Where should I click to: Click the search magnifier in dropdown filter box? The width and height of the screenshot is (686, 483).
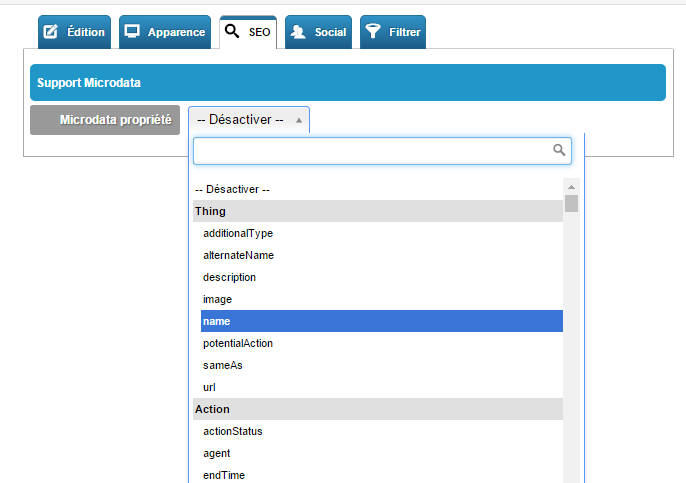(x=559, y=150)
